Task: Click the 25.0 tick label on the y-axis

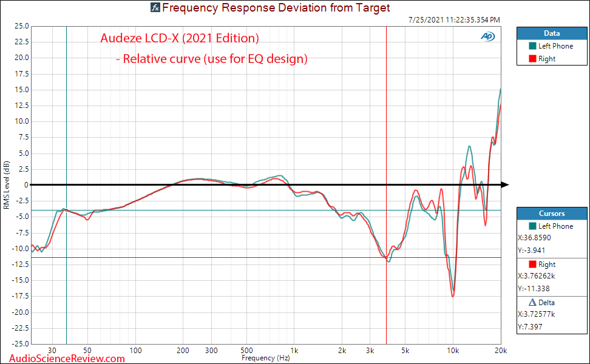Action: click(21, 26)
